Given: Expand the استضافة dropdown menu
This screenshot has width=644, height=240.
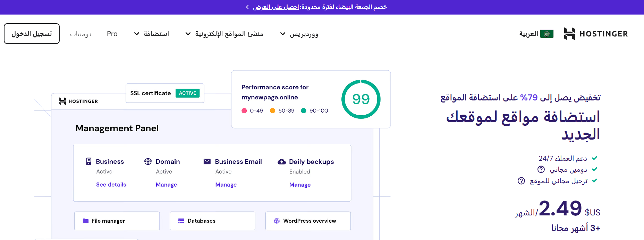Looking at the screenshot, I should 152,34.
